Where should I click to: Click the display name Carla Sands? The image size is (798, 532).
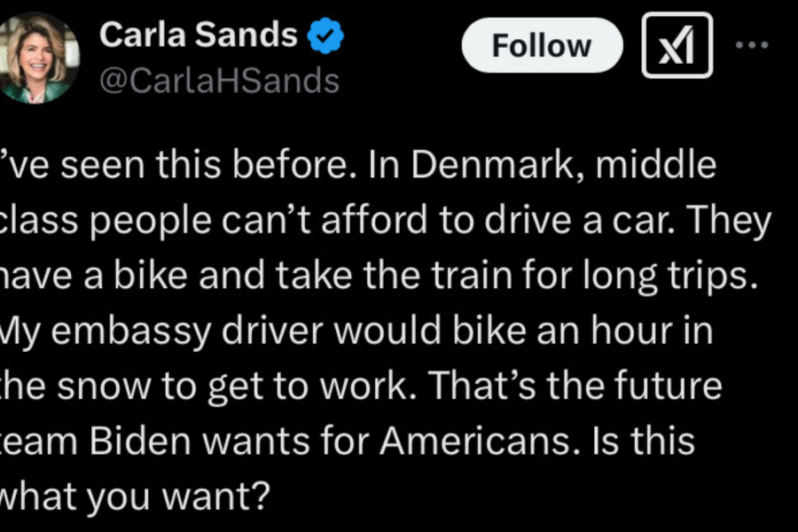pos(198,35)
